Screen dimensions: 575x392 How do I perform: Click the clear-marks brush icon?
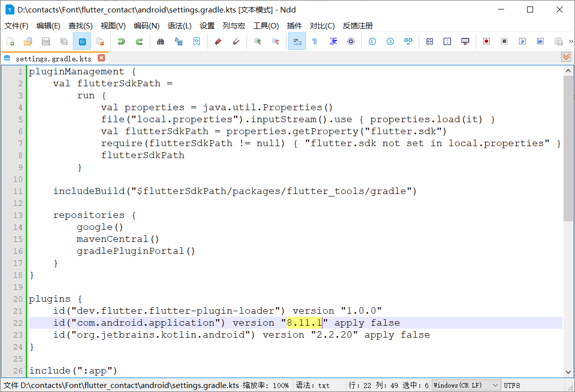pyautogui.click(x=236, y=41)
